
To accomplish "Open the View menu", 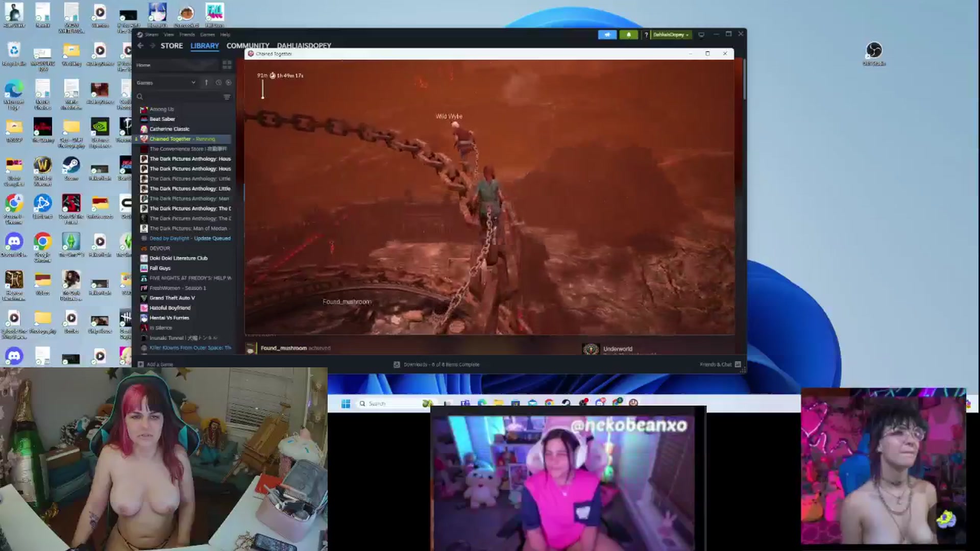I will click(169, 35).
